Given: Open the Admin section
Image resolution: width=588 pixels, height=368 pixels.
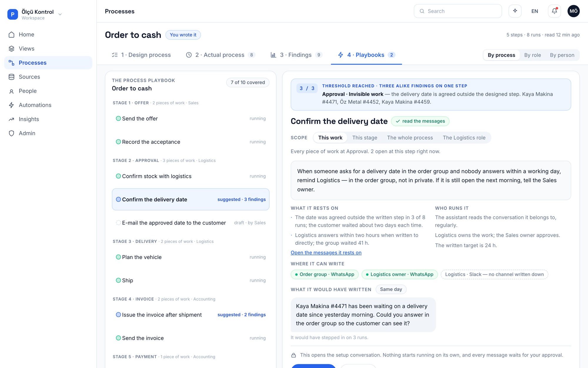Looking at the screenshot, I should 48,133.
